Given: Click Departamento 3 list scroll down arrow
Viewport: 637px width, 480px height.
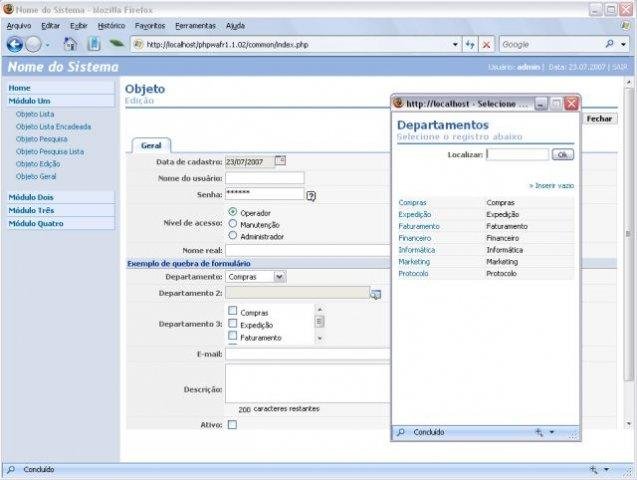Looking at the screenshot, I should click(x=320, y=338).
